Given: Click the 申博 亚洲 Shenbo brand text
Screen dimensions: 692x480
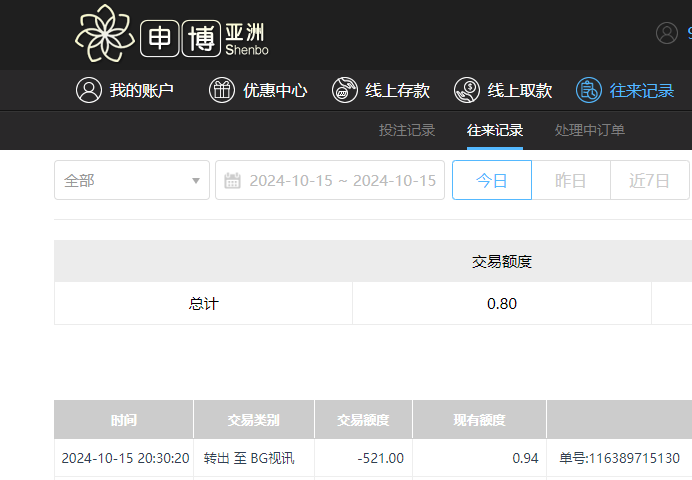Looking at the screenshot, I should point(204,39).
